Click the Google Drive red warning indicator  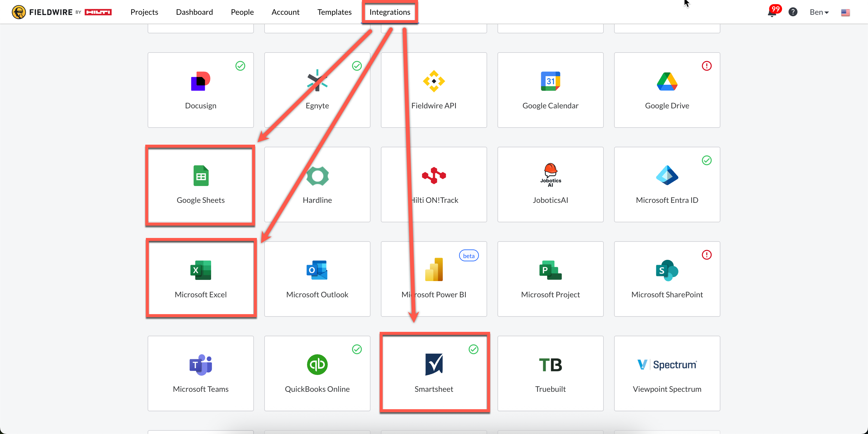(x=707, y=66)
